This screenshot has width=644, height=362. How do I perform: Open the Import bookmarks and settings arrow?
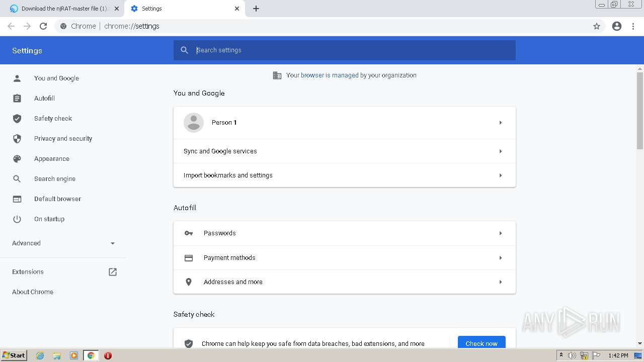tap(501, 175)
